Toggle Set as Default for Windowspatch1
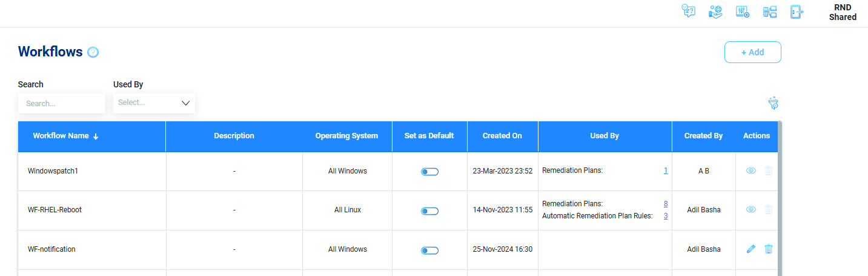This screenshot has width=868, height=276. (429, 172)
